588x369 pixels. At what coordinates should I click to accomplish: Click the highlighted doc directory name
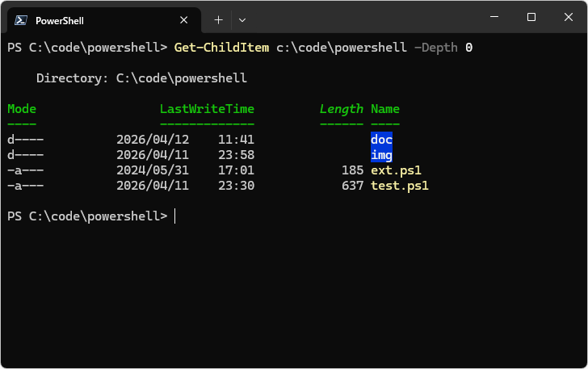[x=381, y=140]
